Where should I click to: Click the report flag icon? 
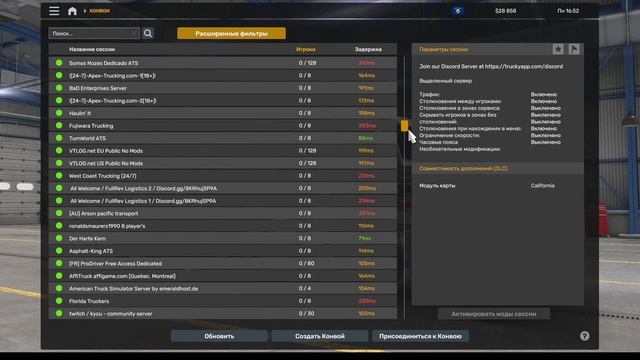[574, 49]
